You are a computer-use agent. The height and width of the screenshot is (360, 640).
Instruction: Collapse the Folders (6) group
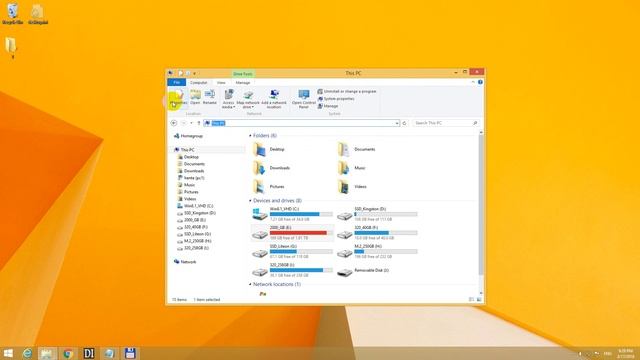tap(250, 136)
